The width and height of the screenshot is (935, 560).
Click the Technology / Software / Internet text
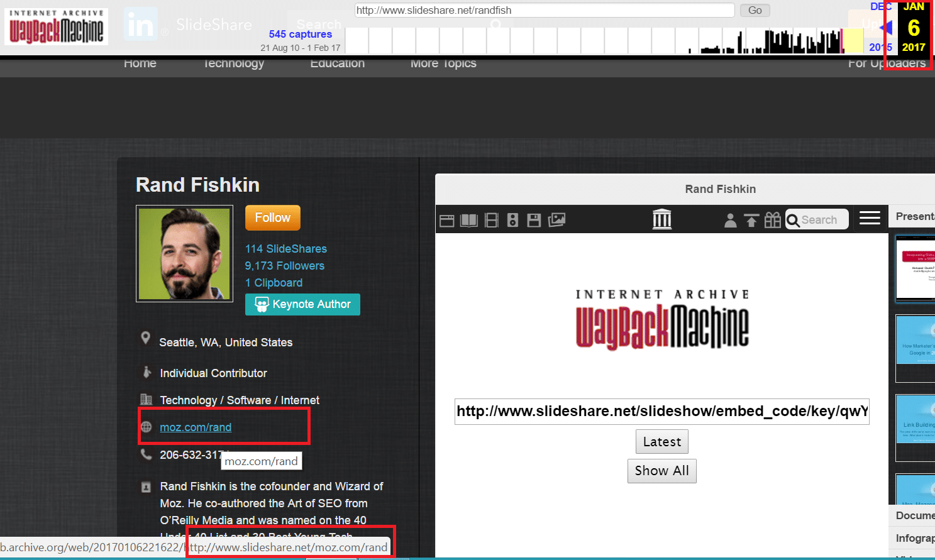pyautogui.click(x=240, y=400)
